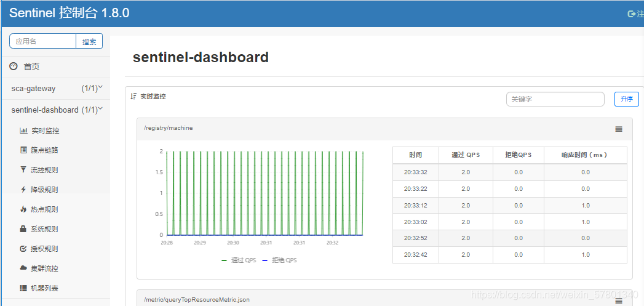Click the sentinel-dashboard page heading
The height and width of the screenshot is (306, 644).
(x=201, y=57)
